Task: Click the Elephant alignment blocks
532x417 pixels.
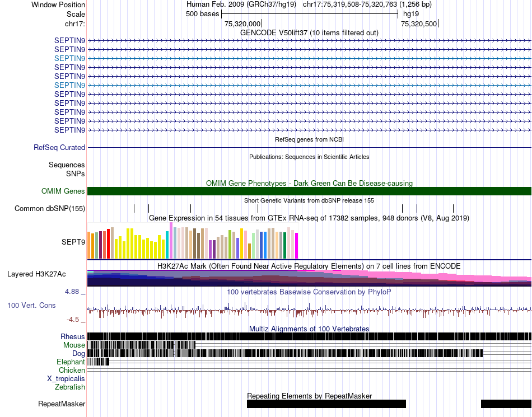Action: pos(99,362)
